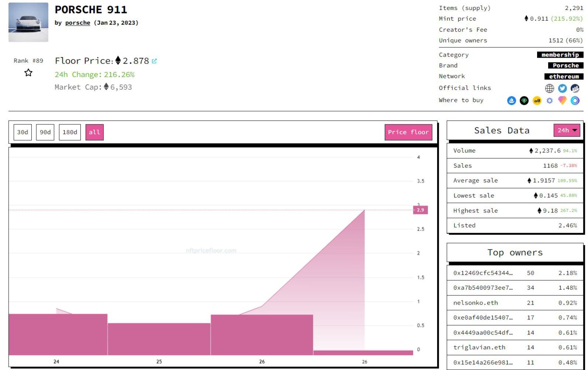This screenshot has width=588, height=370.
Task: Select the all chart range
Action: (95, 132)
